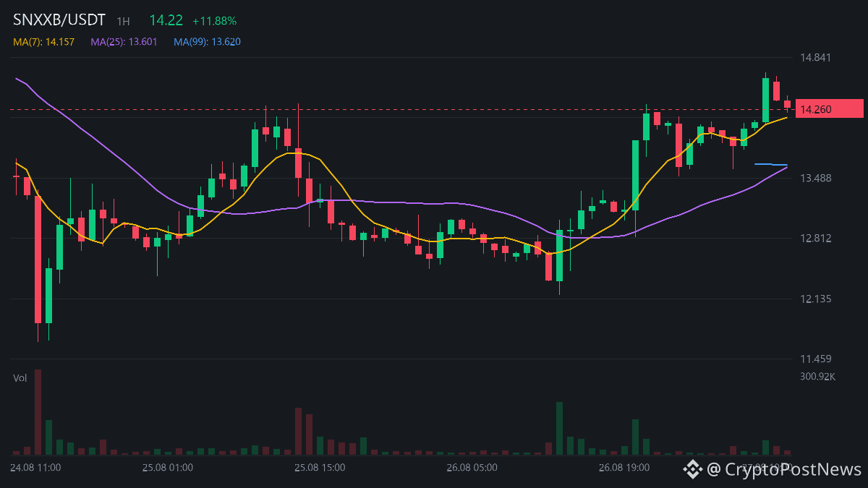Click the red 14.260 current price tag
868x488 pixels.
(x=829, y=109)
